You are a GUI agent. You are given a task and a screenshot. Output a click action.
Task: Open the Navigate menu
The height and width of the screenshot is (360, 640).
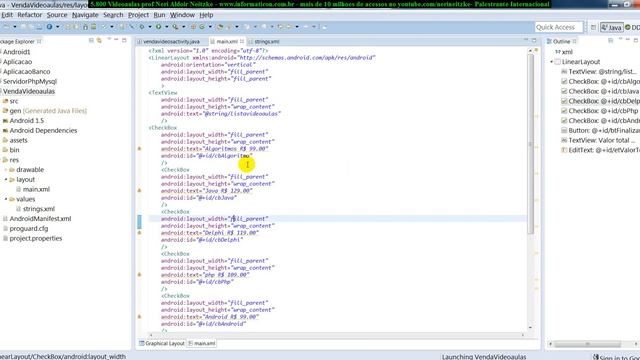[85, 15]
